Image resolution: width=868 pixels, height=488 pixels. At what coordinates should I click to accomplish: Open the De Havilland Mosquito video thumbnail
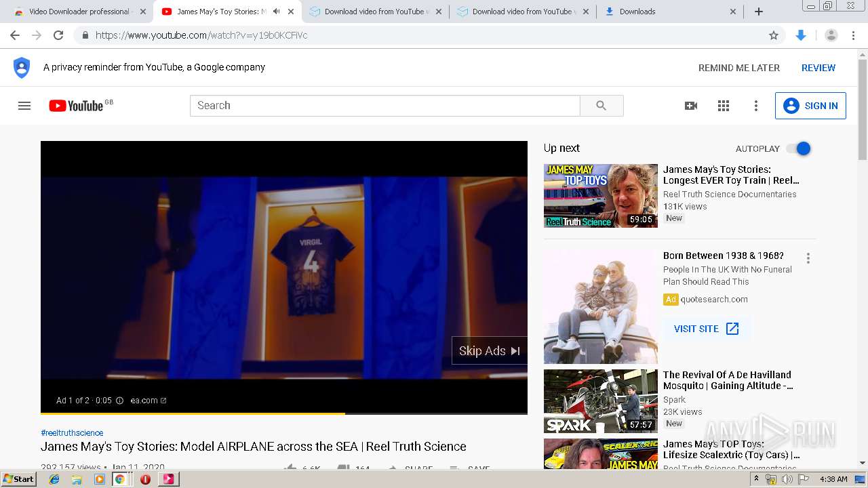pyautogui.click(x=601, y=401)
